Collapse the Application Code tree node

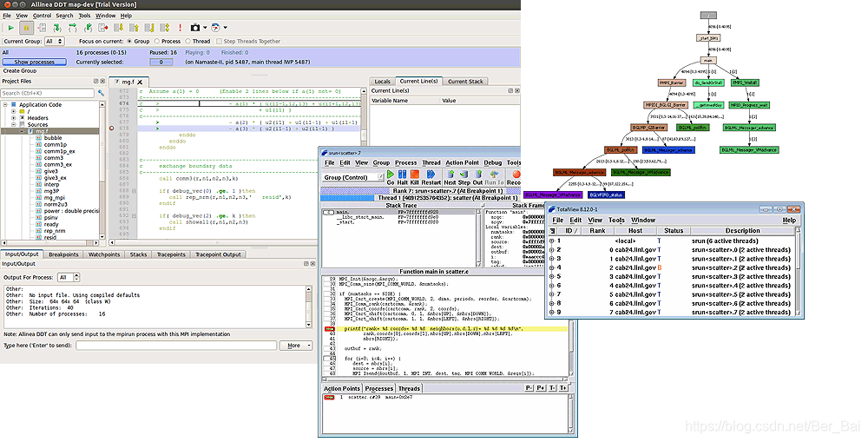pos(5,105)
